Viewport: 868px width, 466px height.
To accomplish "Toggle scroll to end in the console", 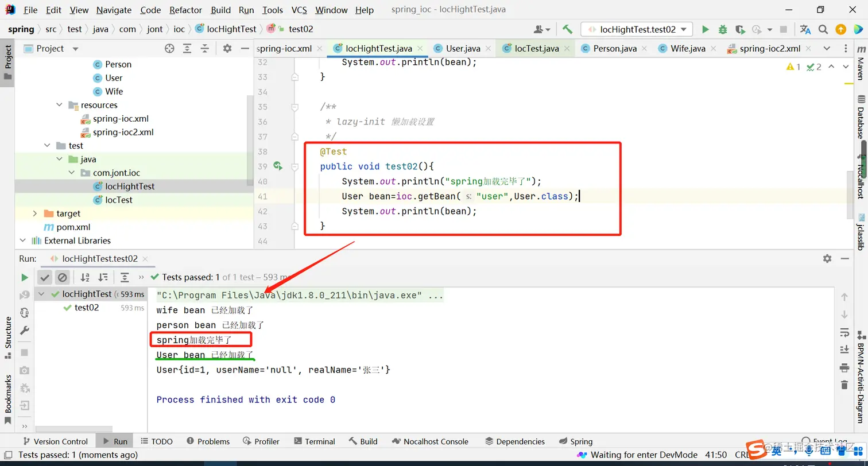I will (x=844, y=349).
